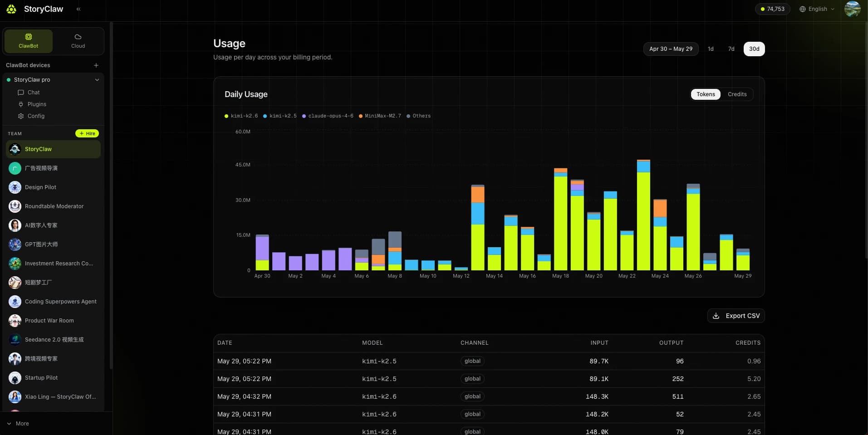Image resolution: width=868 pixels, height=435 pixels.
Task: Open GPT图片大师 agent
Action: point(54,244)
